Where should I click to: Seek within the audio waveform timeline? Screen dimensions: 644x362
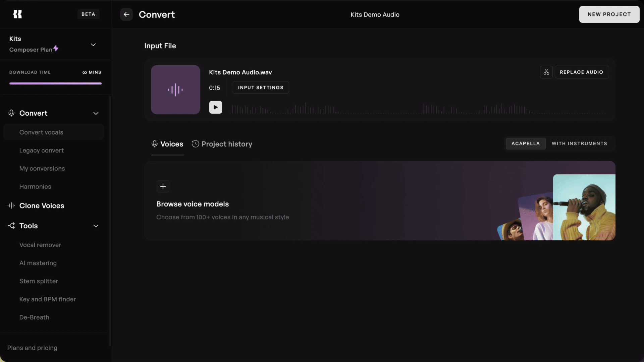[x=418, y=108]
